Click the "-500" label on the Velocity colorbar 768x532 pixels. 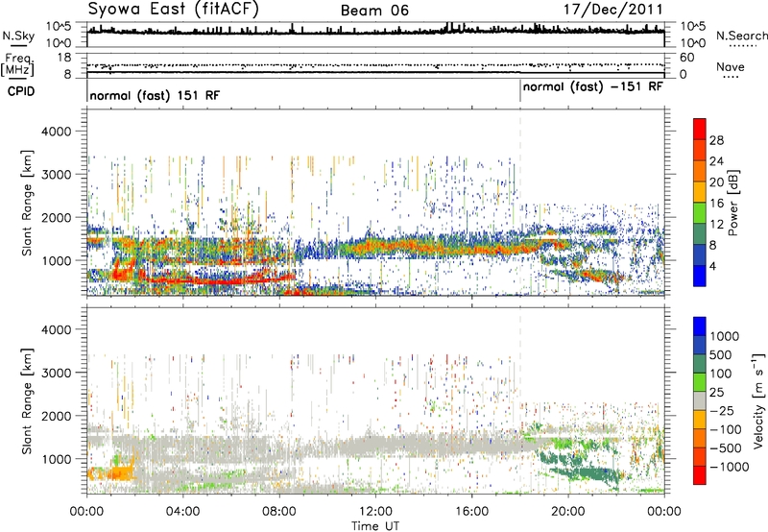725,447
